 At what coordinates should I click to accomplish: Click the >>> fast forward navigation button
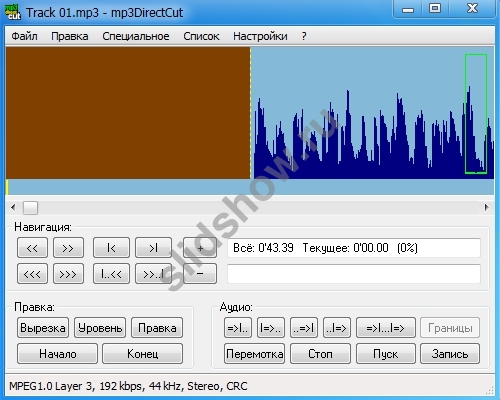click(68, 274)
